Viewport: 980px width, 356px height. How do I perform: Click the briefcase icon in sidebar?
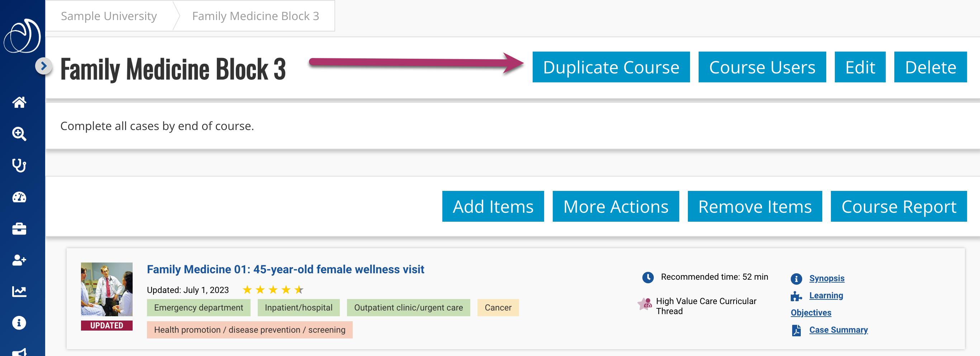tap(19, 229)
